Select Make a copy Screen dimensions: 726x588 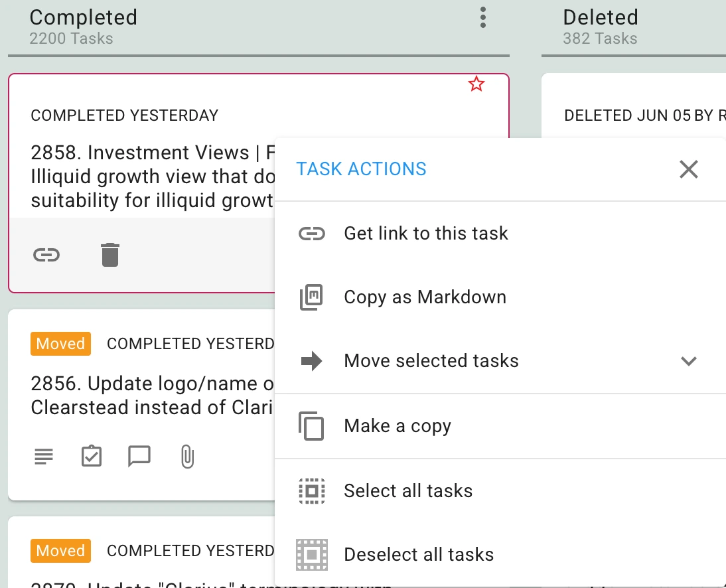click(500, 426)
